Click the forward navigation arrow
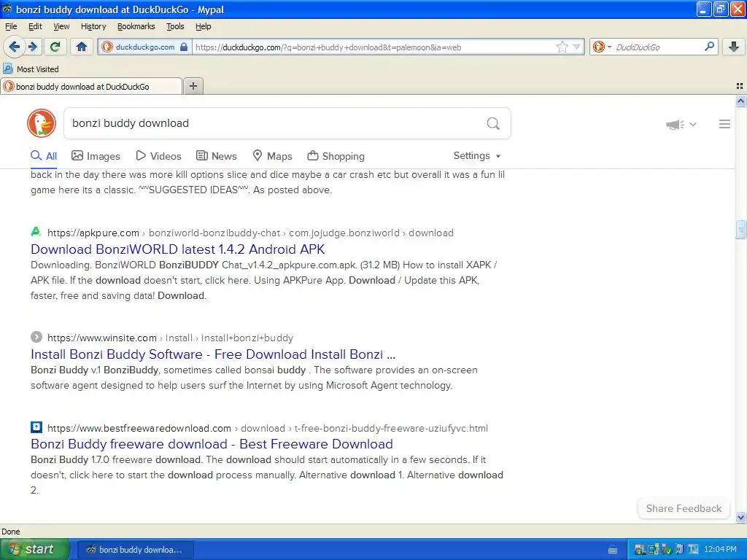 (x=33, y=47)
